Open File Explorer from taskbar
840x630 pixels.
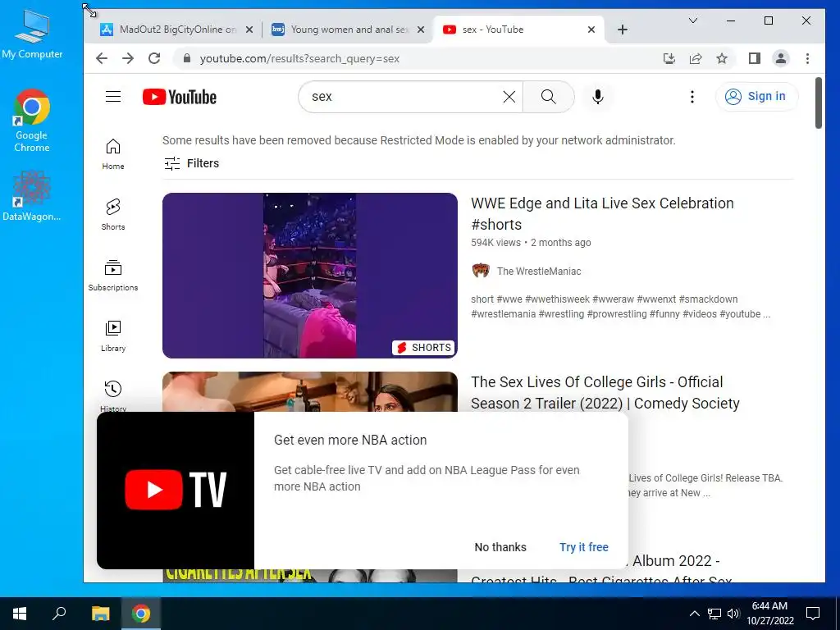click(100, 614)
